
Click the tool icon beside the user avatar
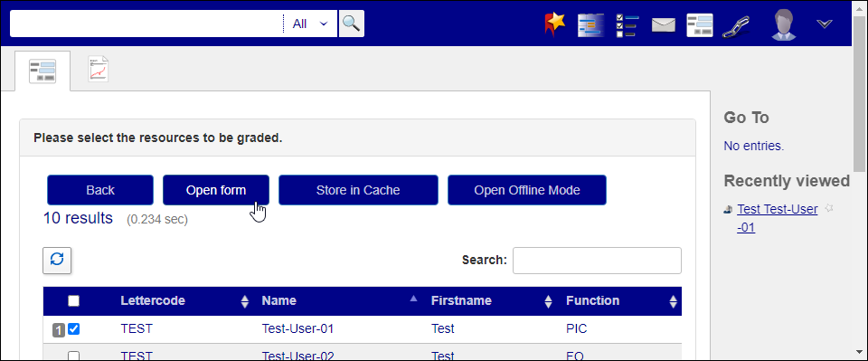[x=736, y=26]
